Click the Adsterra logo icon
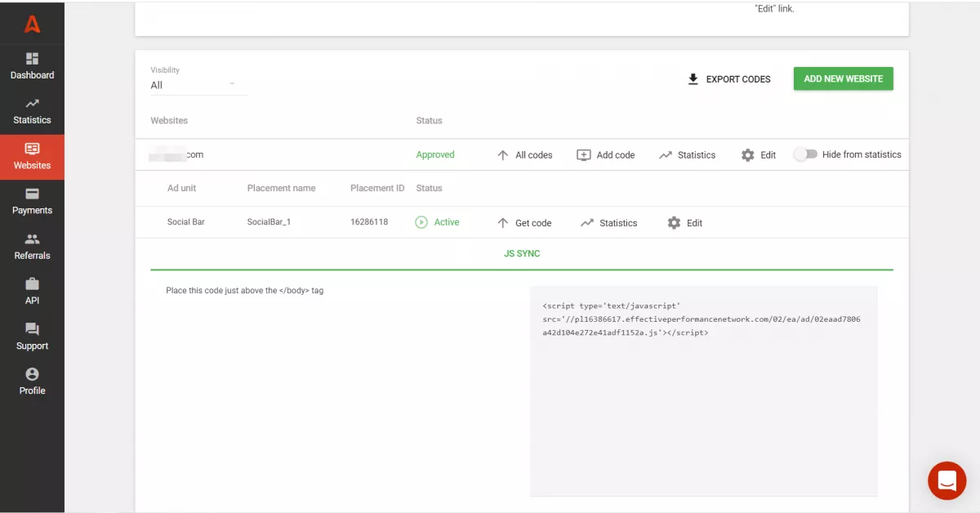This screenshot has width=980, height=513. tap(32, 25)
